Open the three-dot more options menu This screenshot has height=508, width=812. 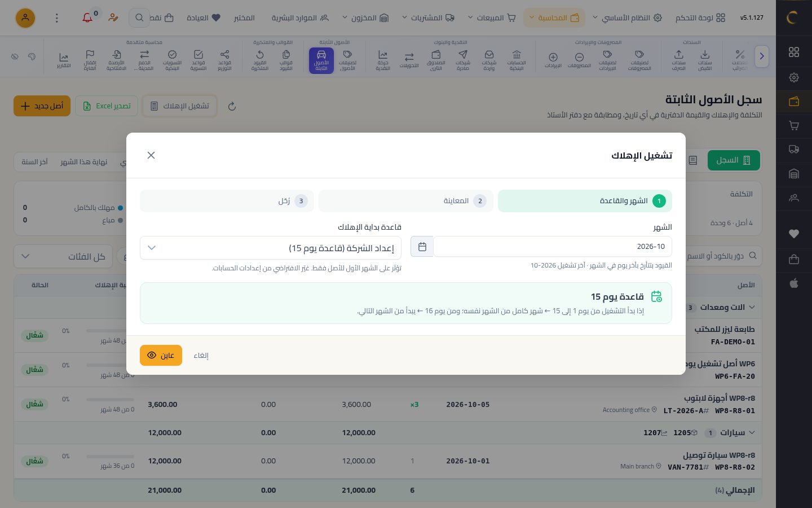(x=56, y=18)
